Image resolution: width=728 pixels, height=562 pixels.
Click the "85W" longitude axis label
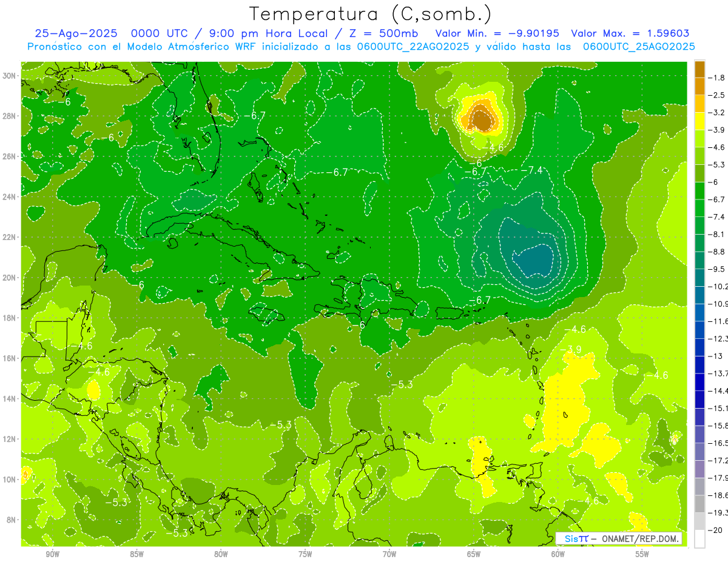point(136,554)
